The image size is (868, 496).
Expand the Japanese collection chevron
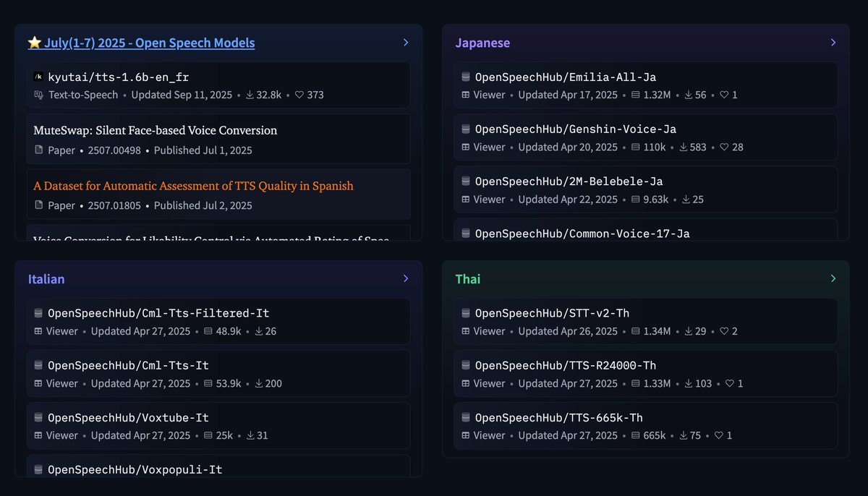(833, 43)
